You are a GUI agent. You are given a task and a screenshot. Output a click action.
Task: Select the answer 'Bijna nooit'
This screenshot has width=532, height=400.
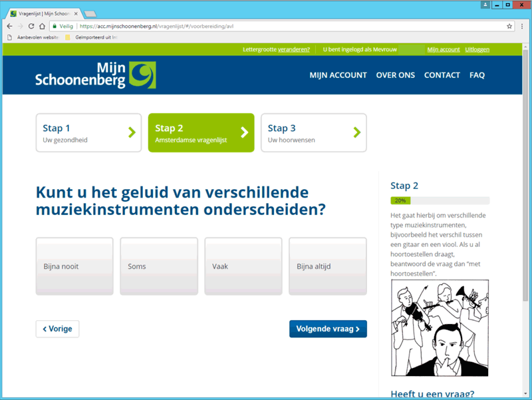point(74,266)
